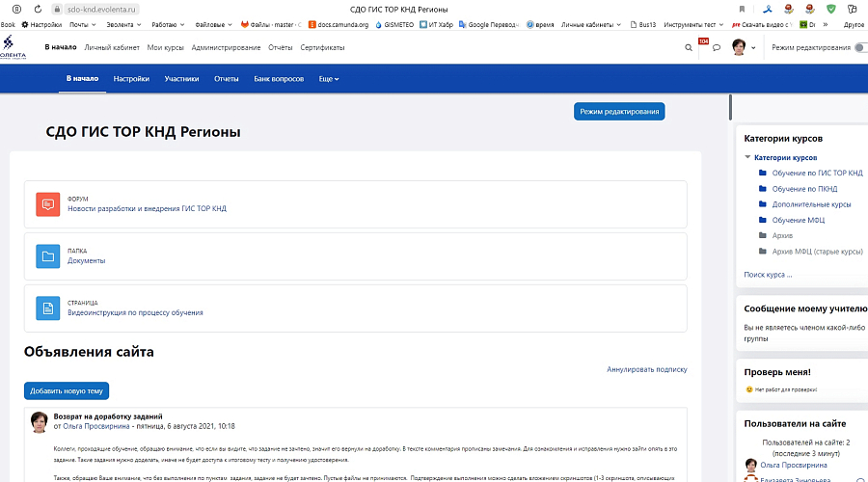
Task: Click the Поиск курса link
Action: (768, 275)
